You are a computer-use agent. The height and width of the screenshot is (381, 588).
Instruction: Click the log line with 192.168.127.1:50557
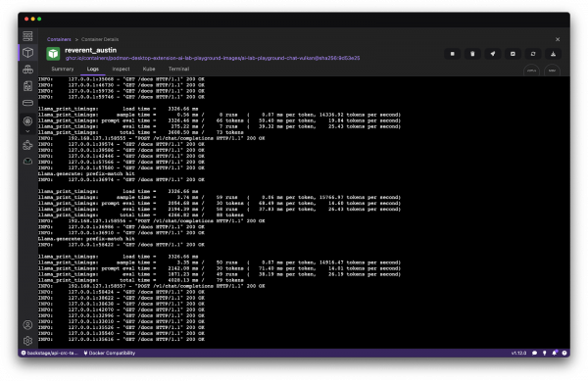click(x=152, y=286)
